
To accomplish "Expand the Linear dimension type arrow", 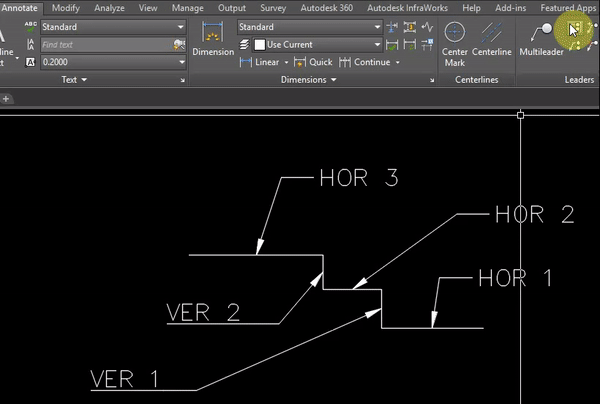I will (x=286, y=62).
